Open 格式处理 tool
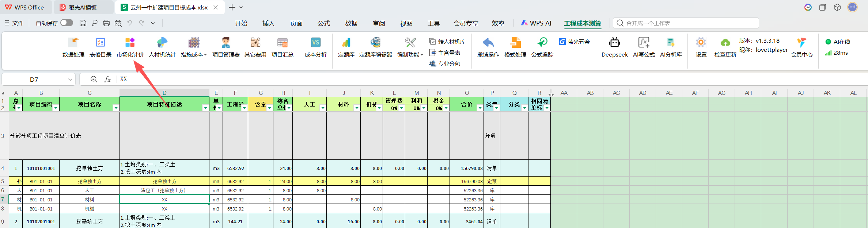868x228 pixels. (515, 47)
